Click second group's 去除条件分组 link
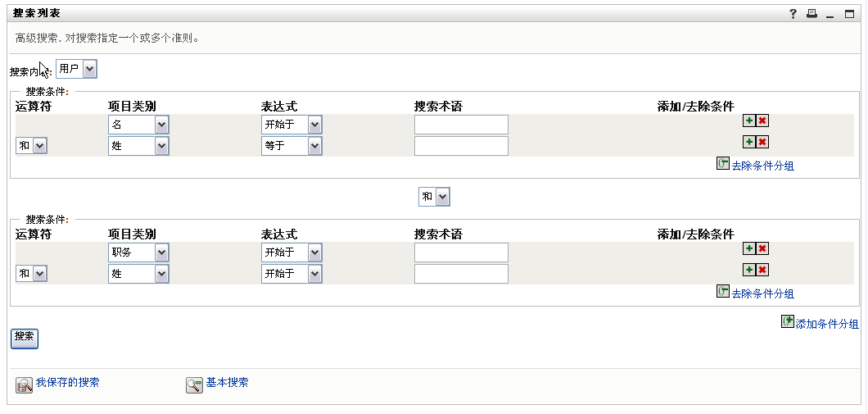Image resolution: width=868 pixels, height=414 pixels. pos(762,293)
